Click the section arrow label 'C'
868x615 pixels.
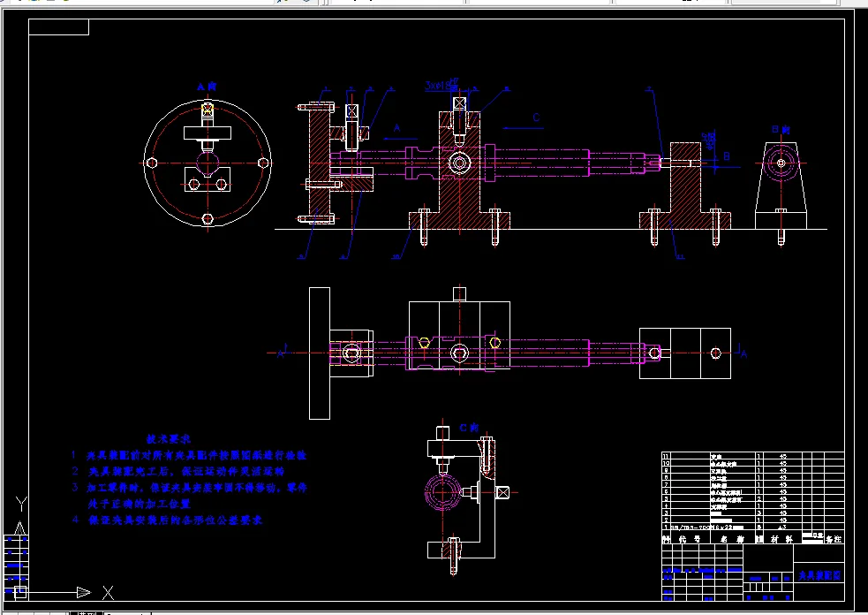pyautogui.click(x=536, y=118)
